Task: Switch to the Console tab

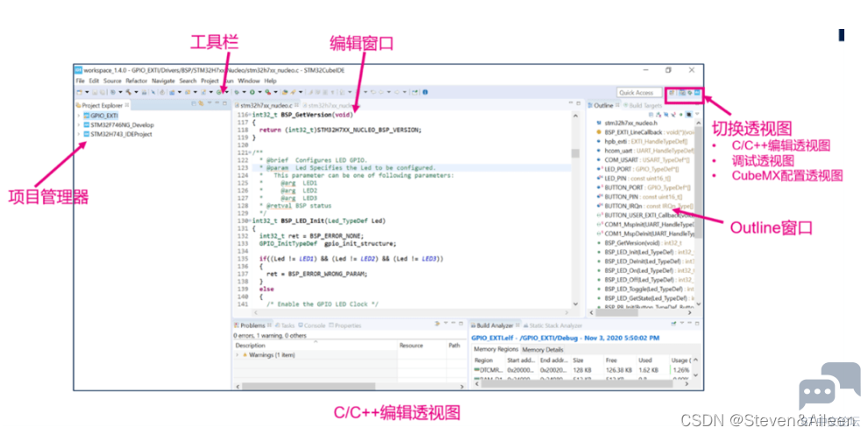Action: coord(314,325)
